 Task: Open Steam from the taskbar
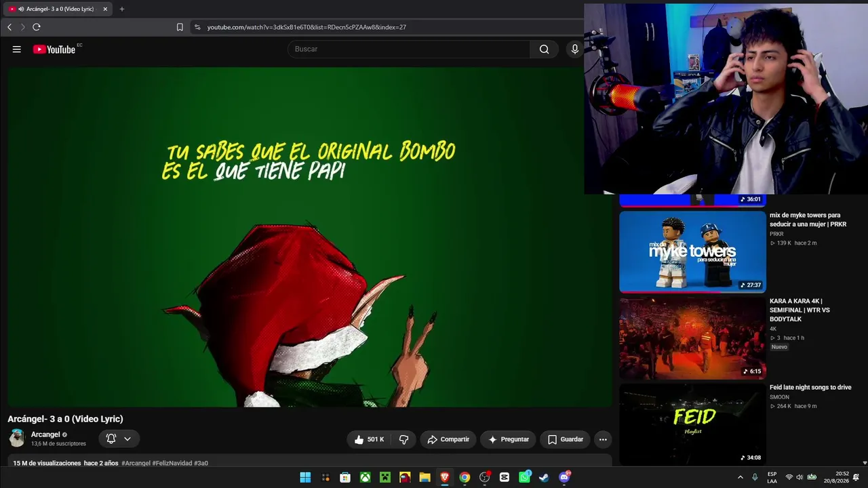click(544, 477)
